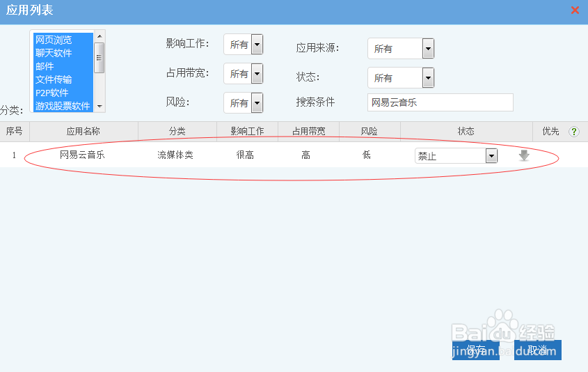588x372 pixels.
Task: Open the 影响工作 dropdown
Action: coord(244,45)
